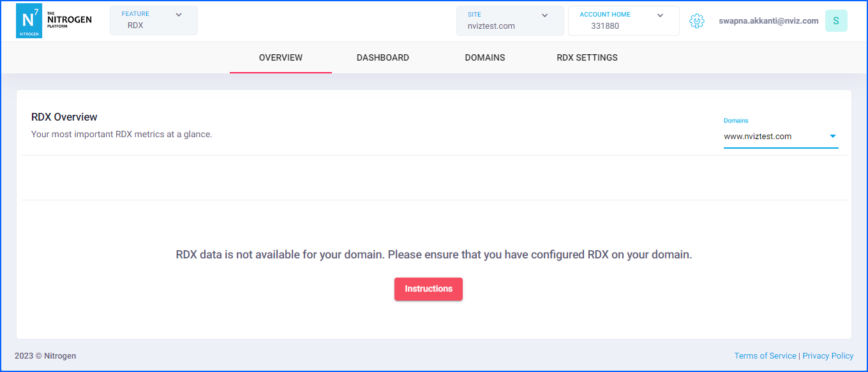Screen dimensions: 868x372
Task: Navigate to the RDX Settings tab
Action: pos(587,57)
